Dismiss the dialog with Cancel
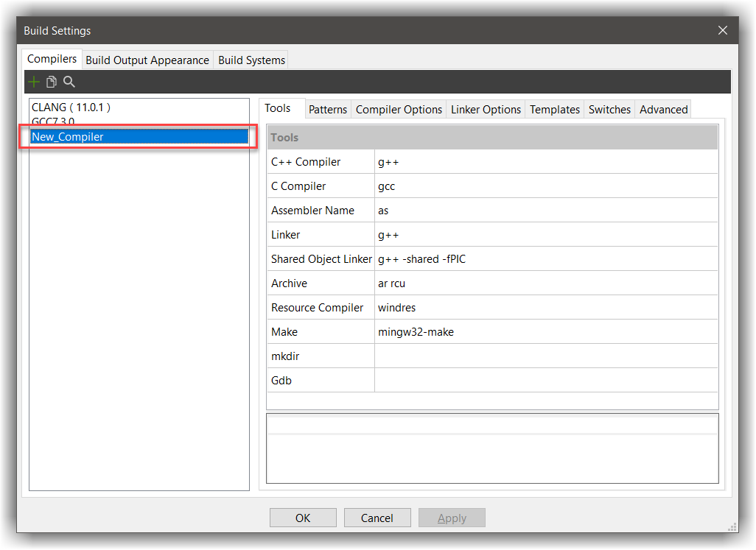Image resolution: width=756 pixels, height=550 pixels. click(377, 518)
